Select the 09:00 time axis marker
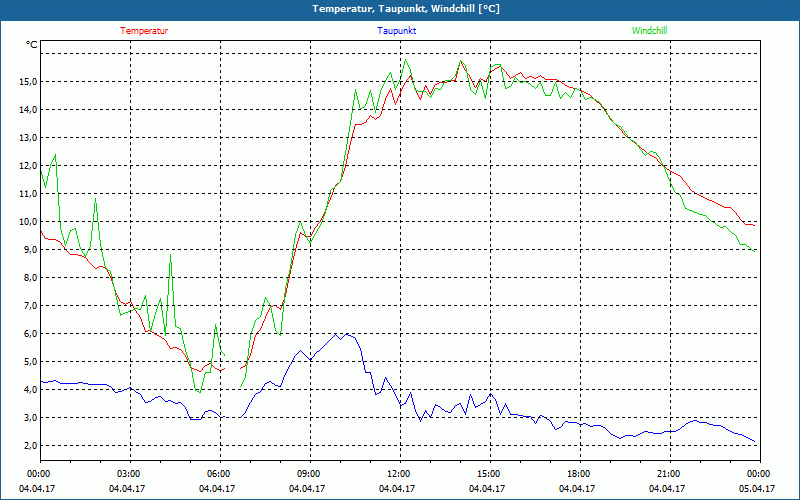800x500 pixels. point(308,474)
